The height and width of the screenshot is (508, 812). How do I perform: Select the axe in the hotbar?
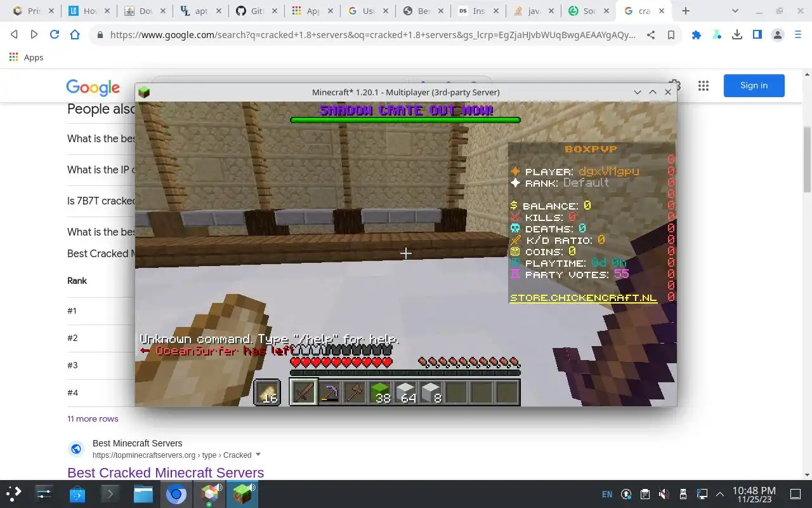(355, 392)
